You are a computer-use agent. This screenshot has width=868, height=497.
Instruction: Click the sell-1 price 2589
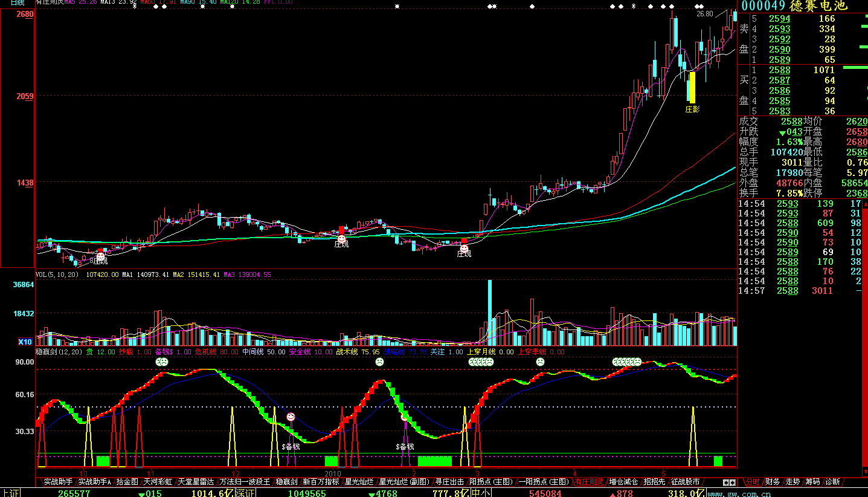coord(779,60)
